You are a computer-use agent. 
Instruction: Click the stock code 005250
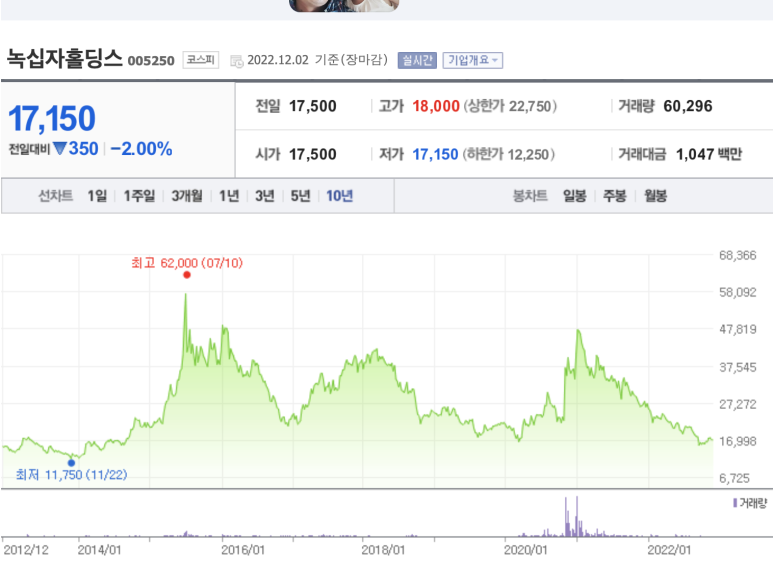(x=151, y=61)
